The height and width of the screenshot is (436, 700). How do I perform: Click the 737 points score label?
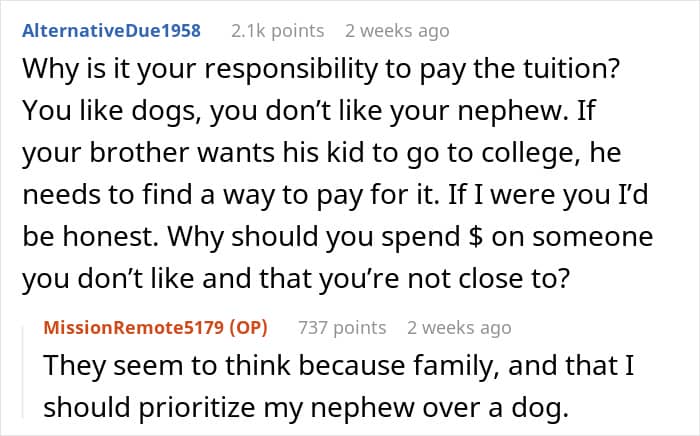click(342, 328)
